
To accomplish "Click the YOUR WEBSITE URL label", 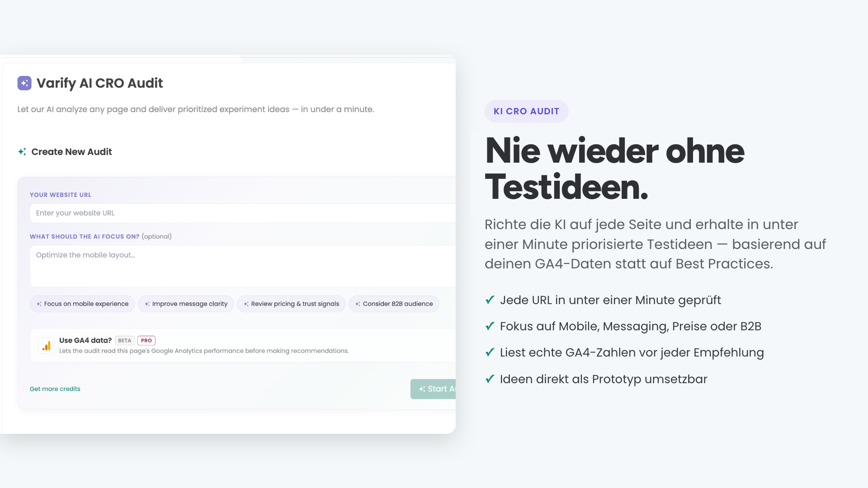I will 61,195.
